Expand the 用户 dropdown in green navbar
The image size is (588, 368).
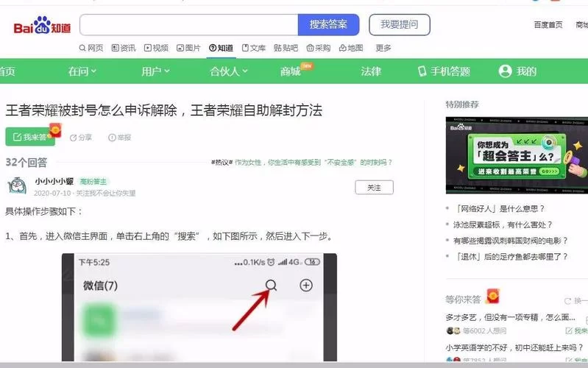click(155, 71)
